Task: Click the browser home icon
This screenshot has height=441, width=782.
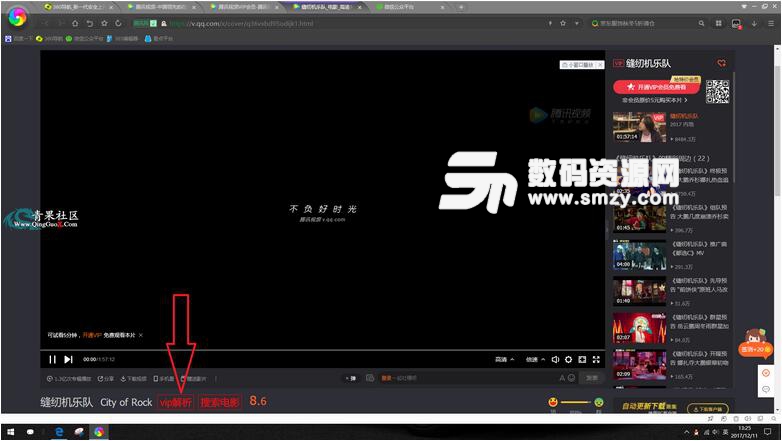Action: pyautogui.click(x=75, y=23)
